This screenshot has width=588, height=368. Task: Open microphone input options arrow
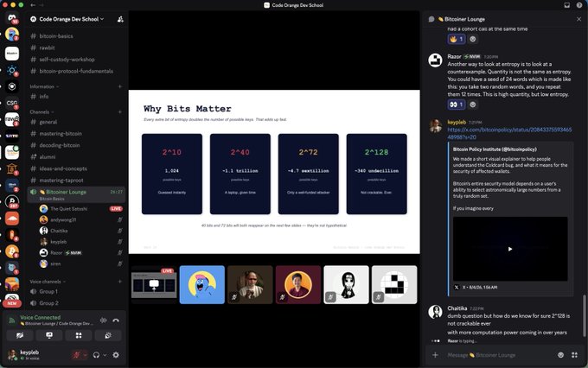(x=86, y=355)
